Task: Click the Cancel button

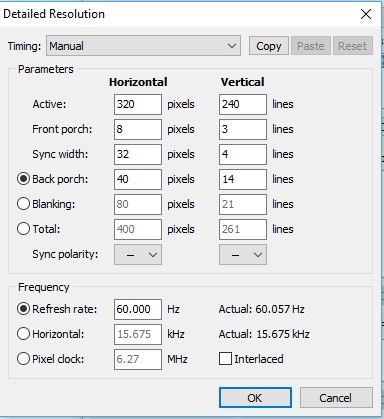Action: pos(336,398)
